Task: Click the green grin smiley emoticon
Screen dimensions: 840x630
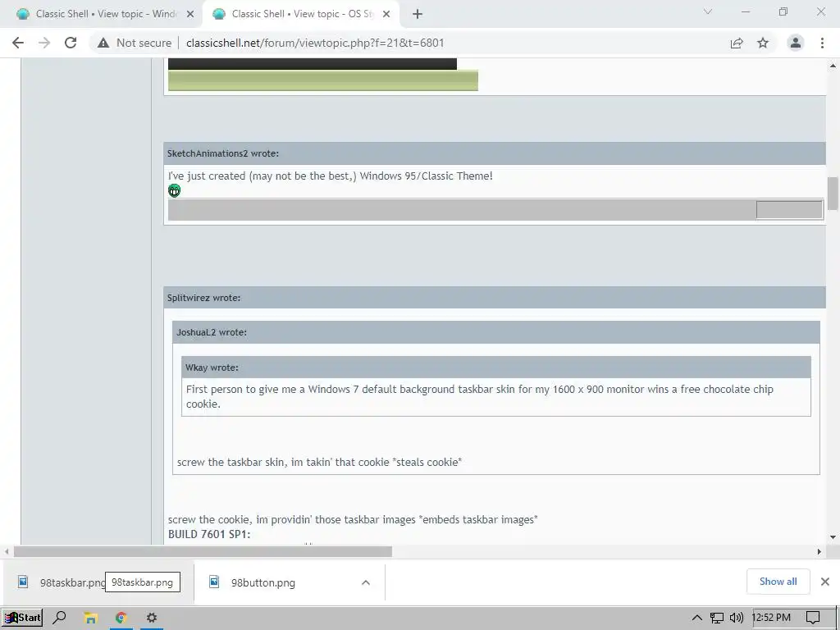Action: (x=174, y=190)
